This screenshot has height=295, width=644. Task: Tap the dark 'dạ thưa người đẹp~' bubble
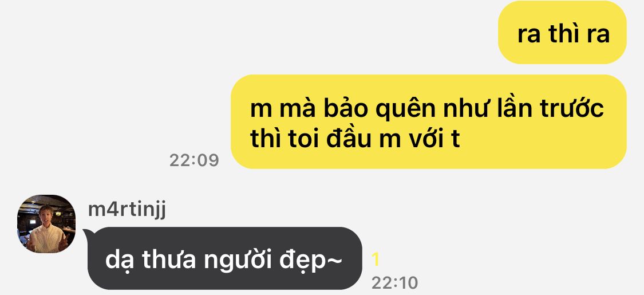224,258
